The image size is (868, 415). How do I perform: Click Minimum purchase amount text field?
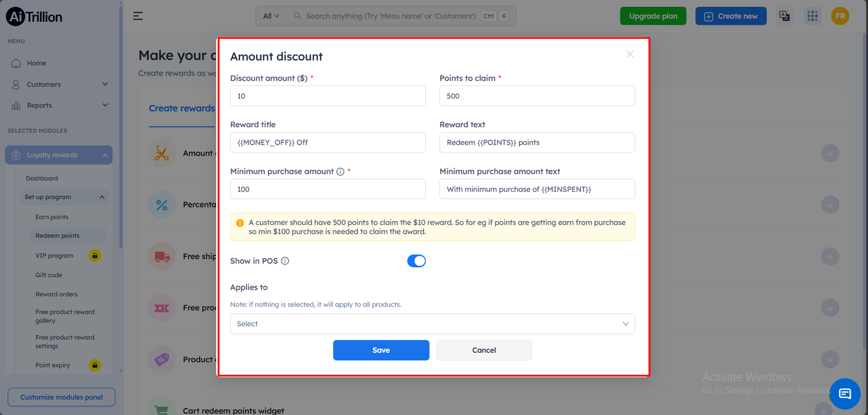(x=537, y=189)
